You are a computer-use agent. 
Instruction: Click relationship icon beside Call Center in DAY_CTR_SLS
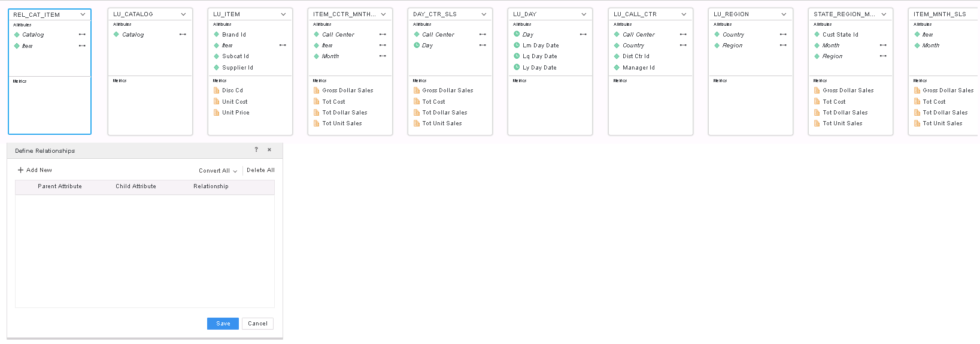click(483, 35)
